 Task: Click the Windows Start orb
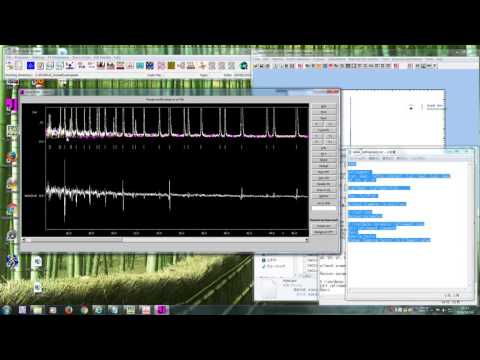point(6,310)
